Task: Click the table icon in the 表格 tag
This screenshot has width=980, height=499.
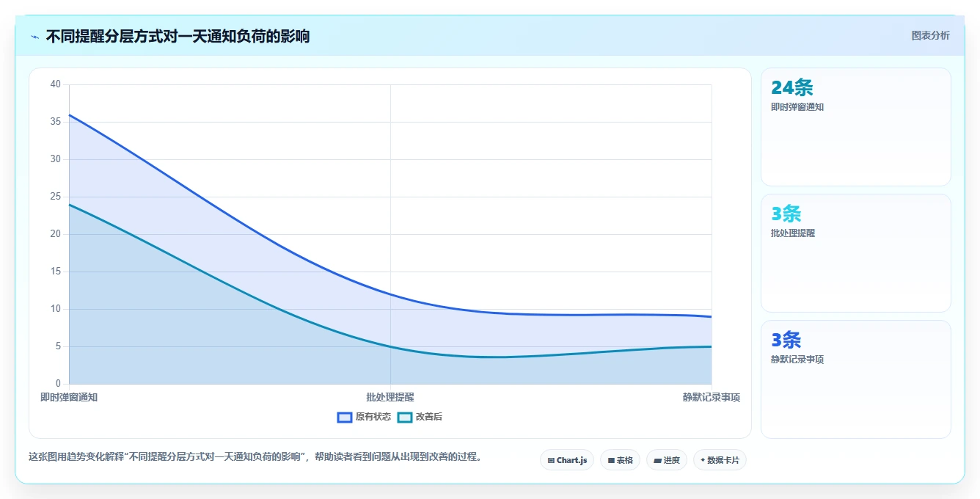Action: point(611,461)
